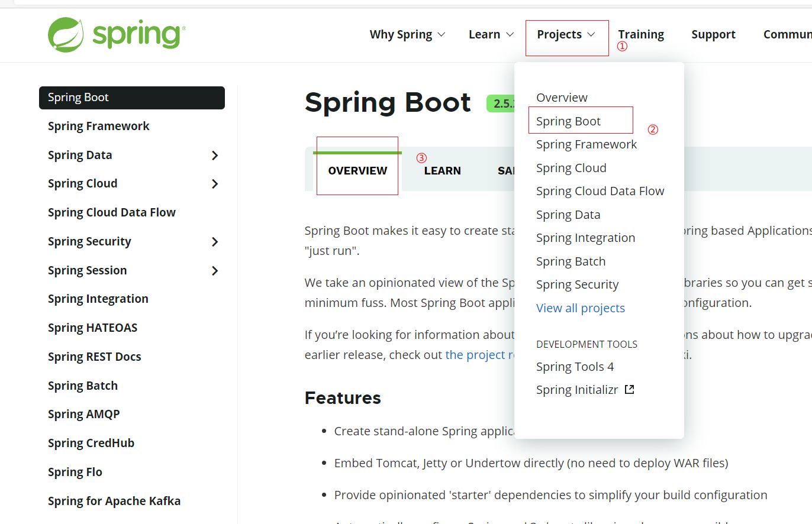The image size is (812, 524).
Task: Select Spring Data in left sidebar
Action: (x=80, y=155)
